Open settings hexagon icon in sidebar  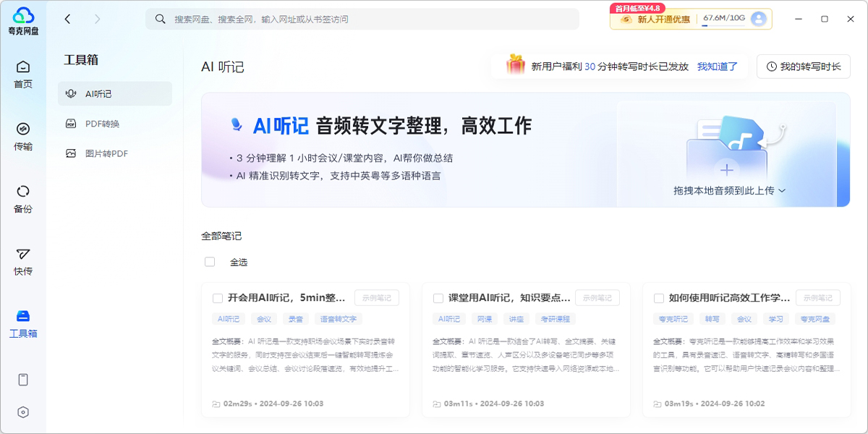tap(23, 412)
